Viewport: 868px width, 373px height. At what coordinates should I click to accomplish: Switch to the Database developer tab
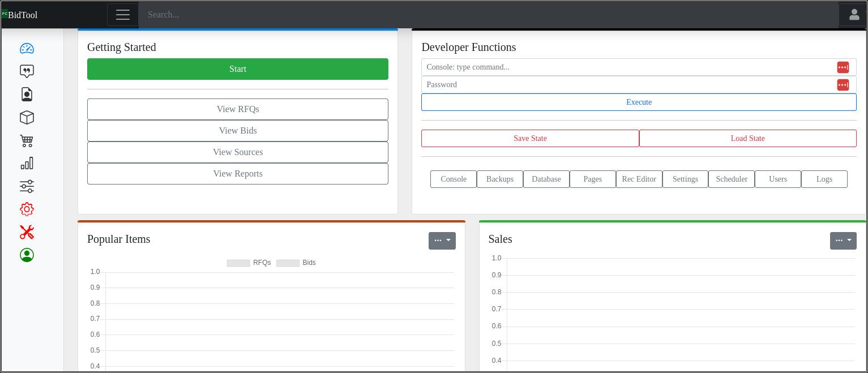click(546, 179)
